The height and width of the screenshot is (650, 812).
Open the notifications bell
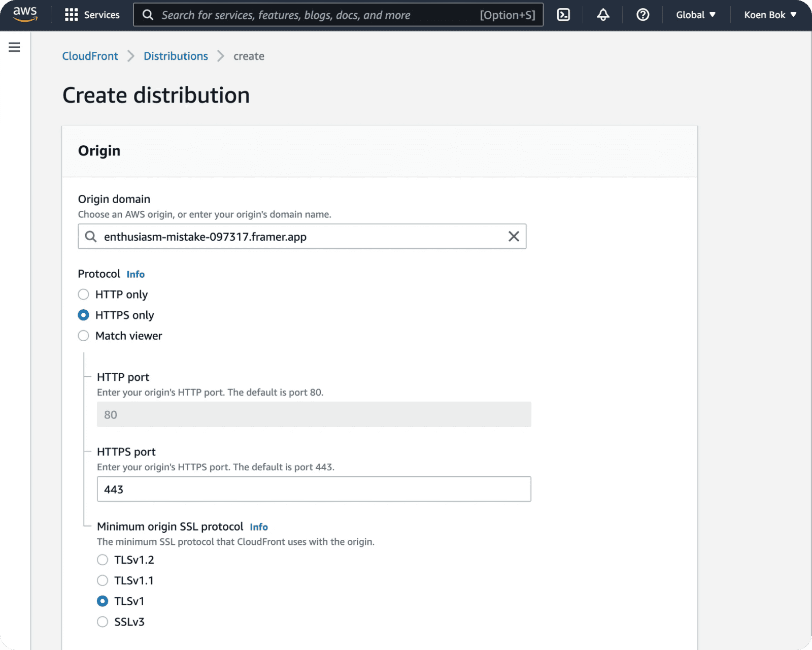[x=603, y=15]
